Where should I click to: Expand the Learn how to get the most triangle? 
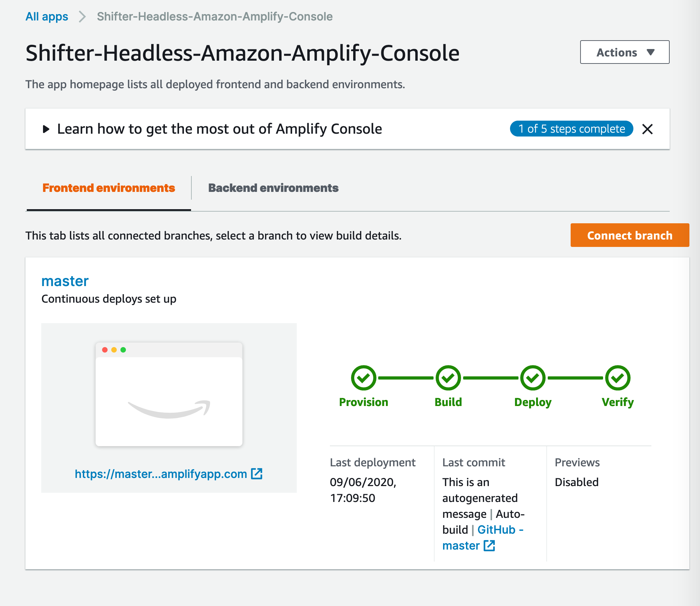pyautogui.click(x=46, y=129)
